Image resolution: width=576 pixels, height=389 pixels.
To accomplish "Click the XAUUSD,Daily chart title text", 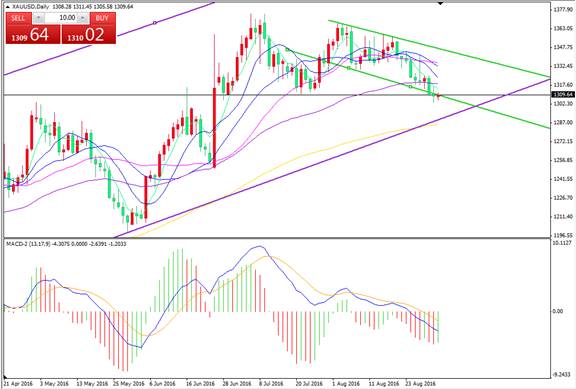I will pyautogui.click(x=30, y=7).
